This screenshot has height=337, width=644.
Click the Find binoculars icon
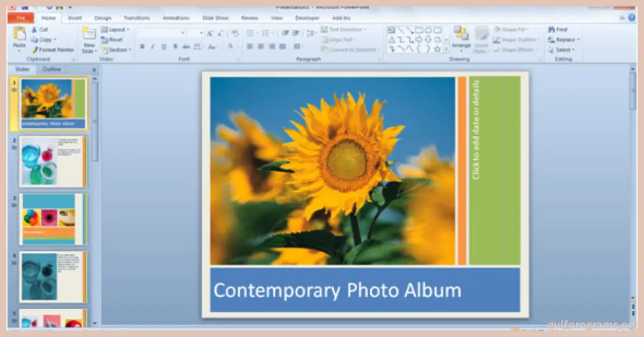551,30
